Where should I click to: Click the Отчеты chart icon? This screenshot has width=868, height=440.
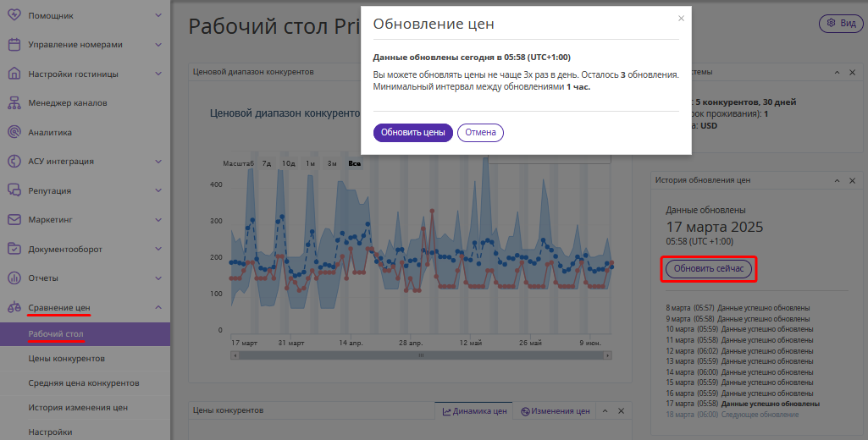14,278
